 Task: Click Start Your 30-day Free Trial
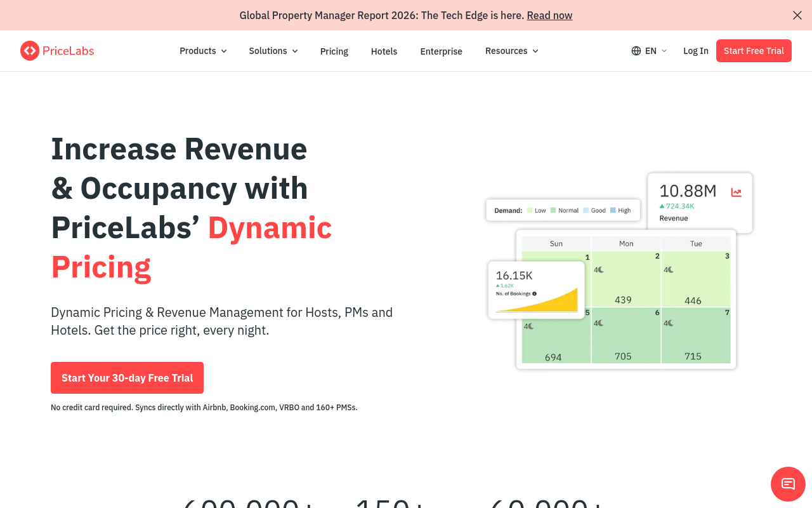(127, 378)
